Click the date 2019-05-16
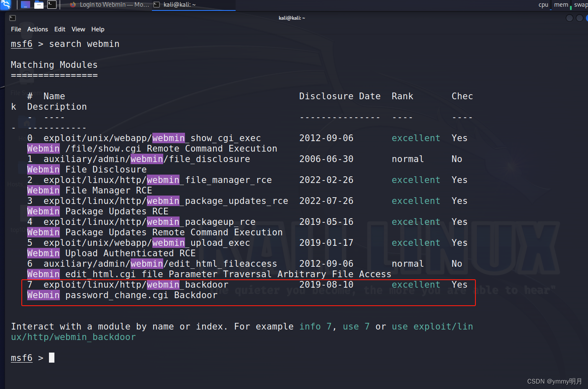This screenshot has width=588, height=389. tap(326, 222)
